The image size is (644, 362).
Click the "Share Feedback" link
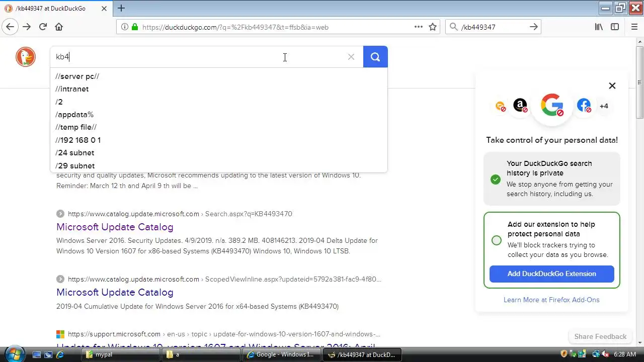(600, 336)
